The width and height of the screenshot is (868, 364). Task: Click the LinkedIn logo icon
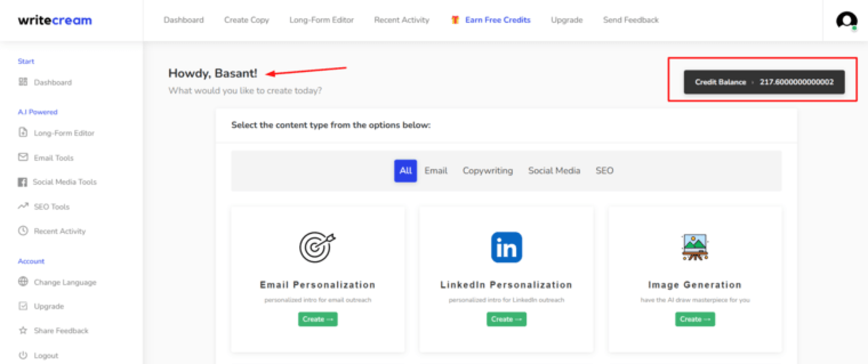[x=506, y=247]
